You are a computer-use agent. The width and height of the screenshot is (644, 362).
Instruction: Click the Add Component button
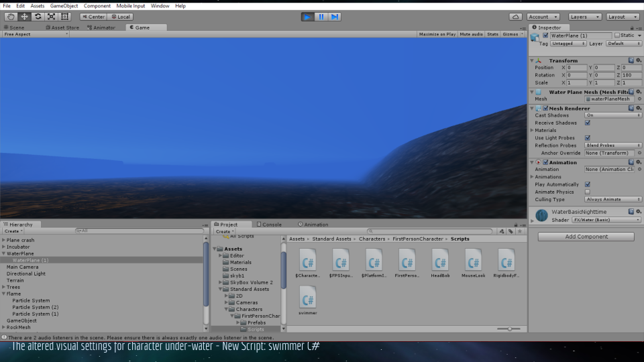click(x=586, y=237)
